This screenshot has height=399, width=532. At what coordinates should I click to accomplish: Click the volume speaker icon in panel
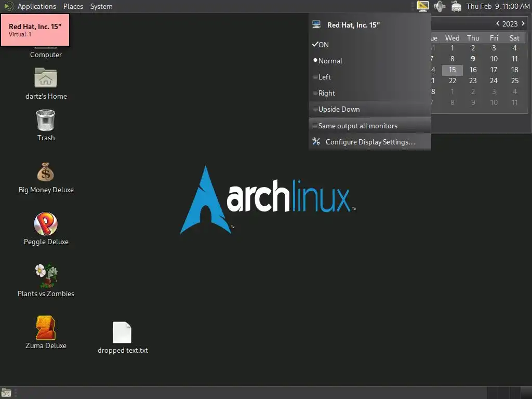coord(440,6)
